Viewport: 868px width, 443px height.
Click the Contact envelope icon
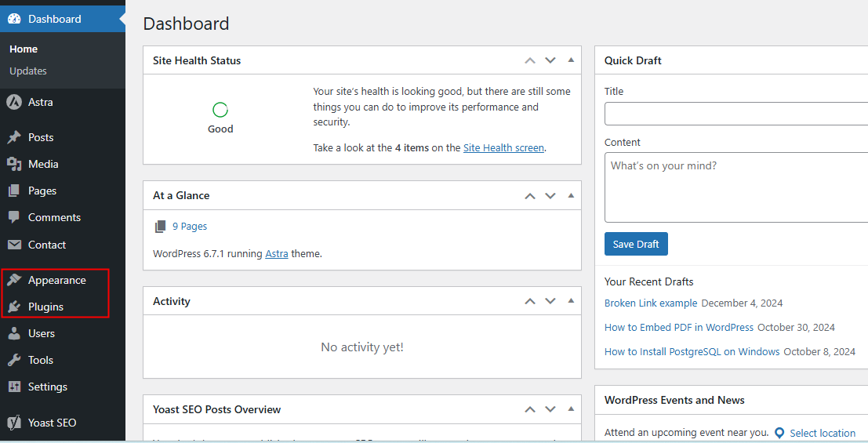click(x=14, y=245)
